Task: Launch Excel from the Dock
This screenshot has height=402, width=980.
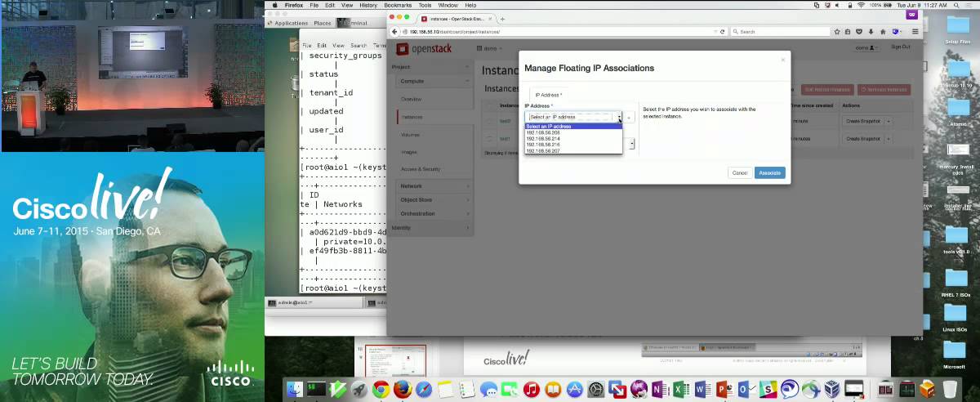Action: 680,389
